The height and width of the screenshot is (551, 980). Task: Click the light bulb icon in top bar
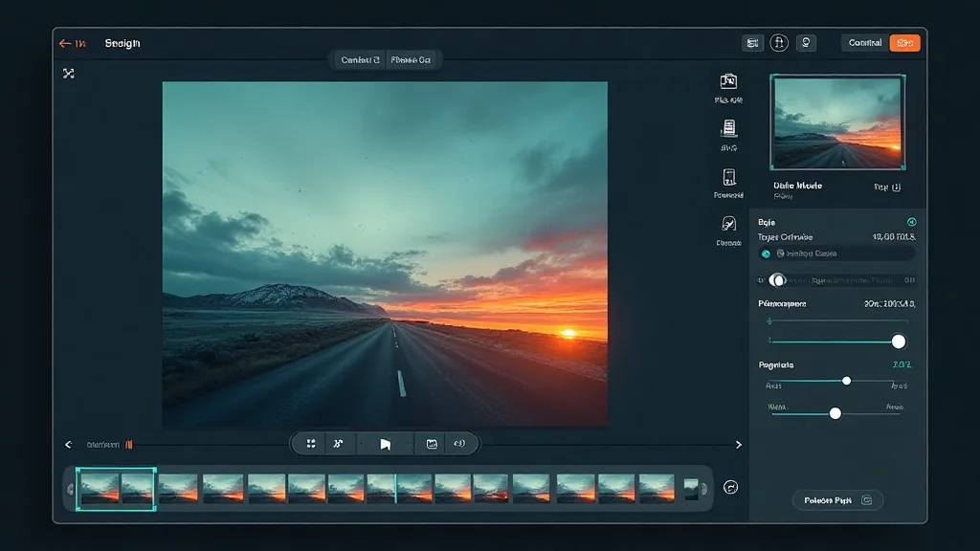point(806,43)
